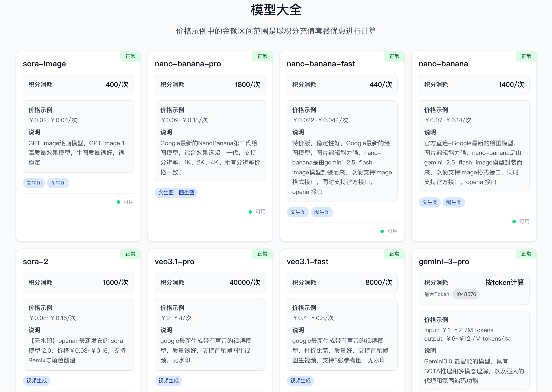Open the sora-2 model title
The height and width of the screenshot is (392, 552).
(x=35, y=262)
